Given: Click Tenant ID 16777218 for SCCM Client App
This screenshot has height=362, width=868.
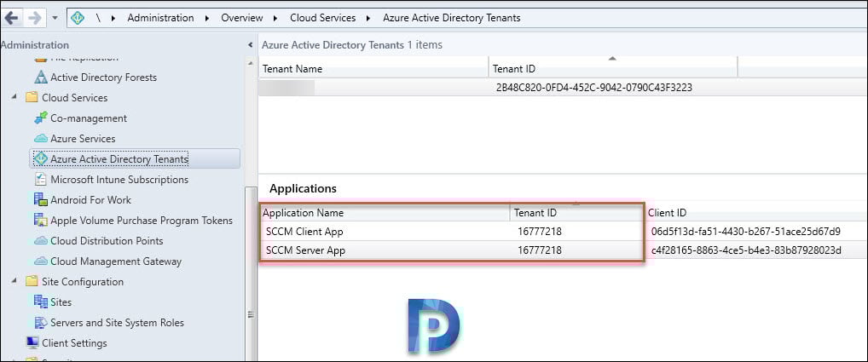Looking at the screenshot, I should [x=539, y=232].
